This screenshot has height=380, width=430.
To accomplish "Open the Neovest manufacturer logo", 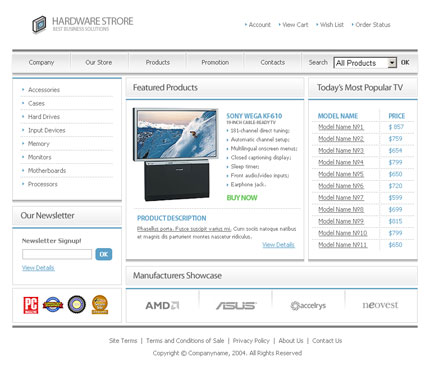I will tap(380, 305).
